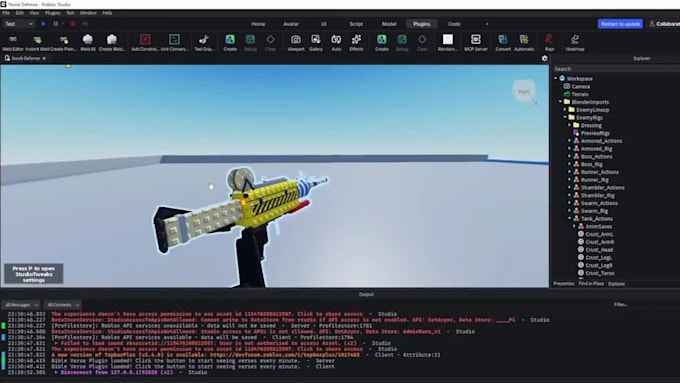Click the Instant Weld plugin icon
The width and height of the screenshot is (680, 383).
click(x=37, y=43)
